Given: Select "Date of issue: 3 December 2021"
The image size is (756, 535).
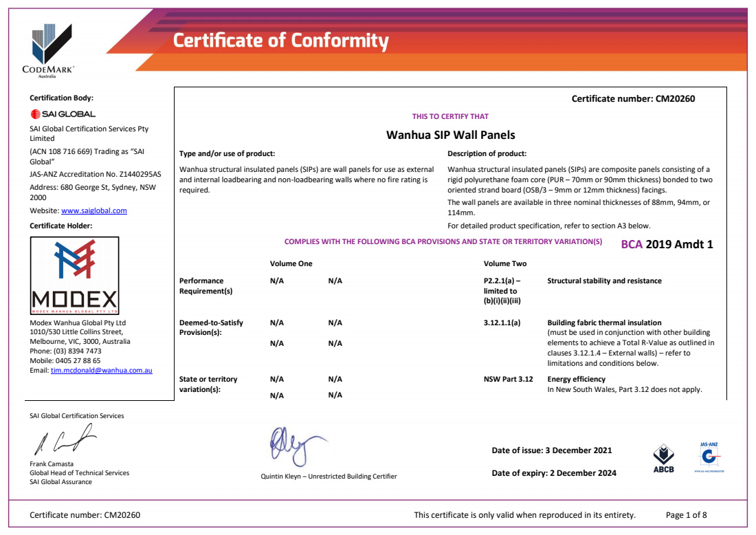Looking at the screenshot, I should click(x=552, y=450).
